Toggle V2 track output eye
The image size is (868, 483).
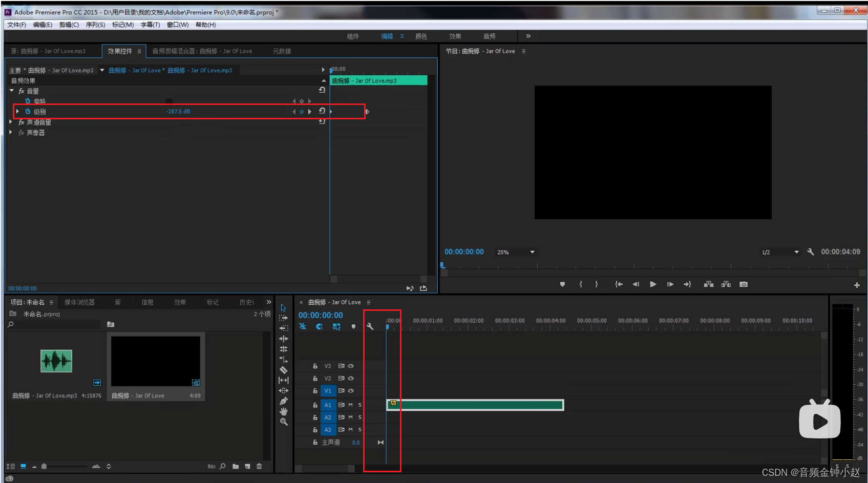tap(351, 378)
